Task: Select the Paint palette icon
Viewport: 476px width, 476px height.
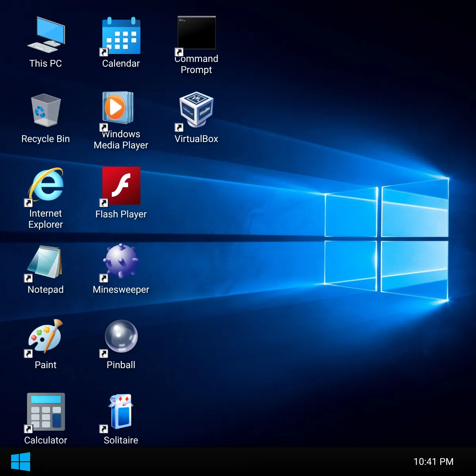Action: [x=46, y=336]
